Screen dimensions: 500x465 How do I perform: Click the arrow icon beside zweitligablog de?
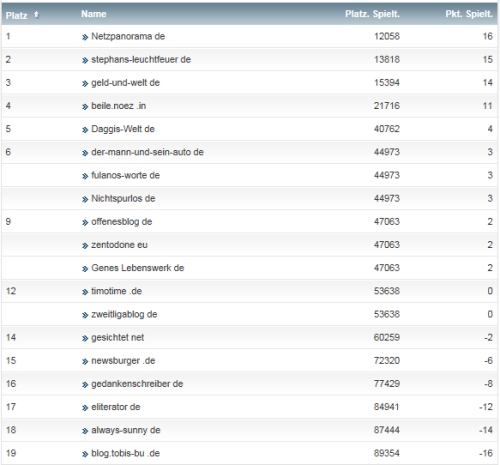[85, 315]
